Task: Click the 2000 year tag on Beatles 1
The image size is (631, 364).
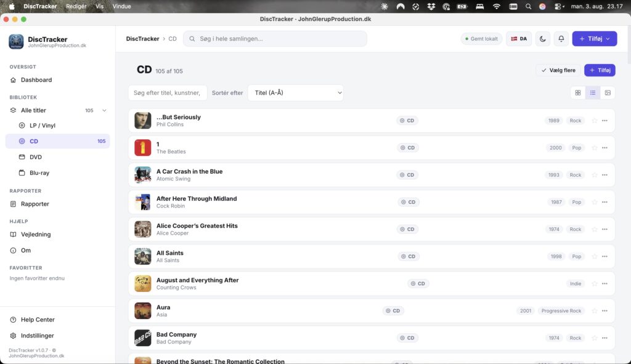Action: [555, 148]
